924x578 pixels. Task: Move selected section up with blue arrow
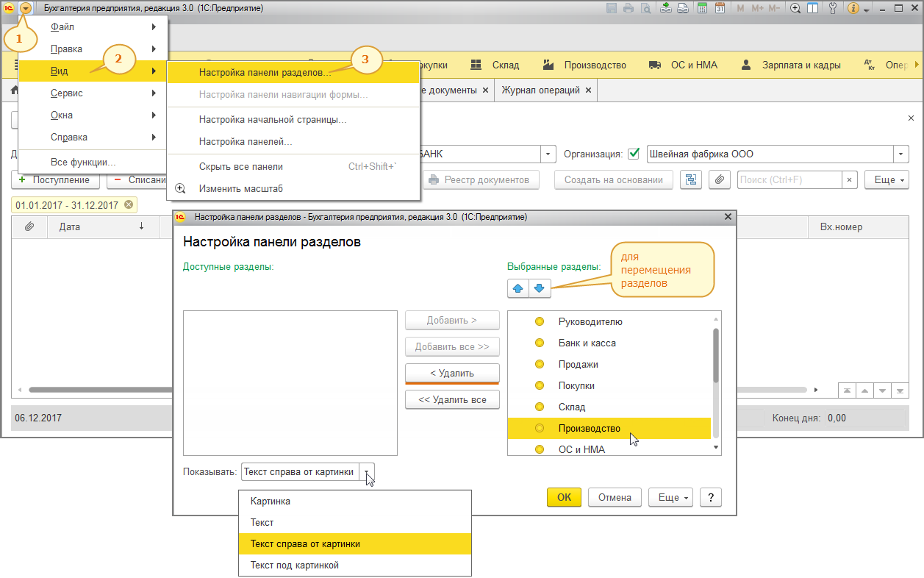(x=517, y=288)
